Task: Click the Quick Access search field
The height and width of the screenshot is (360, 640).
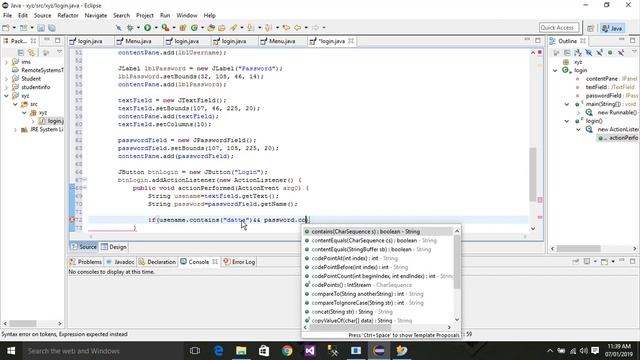Action: click(559, 27)
